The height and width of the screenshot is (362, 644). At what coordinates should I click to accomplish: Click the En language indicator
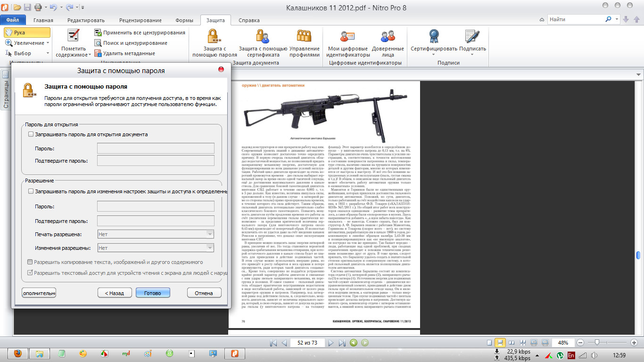click(571, 355)
